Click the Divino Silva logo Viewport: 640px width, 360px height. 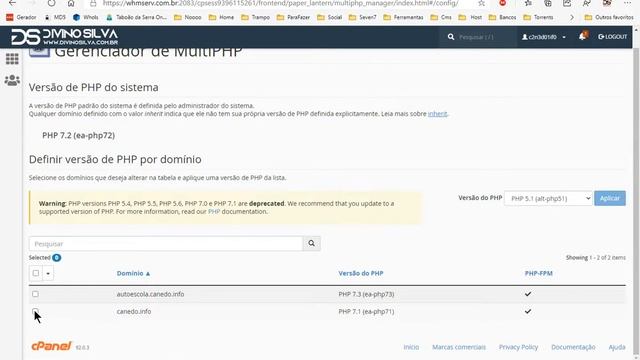click(x=64, y=37)
